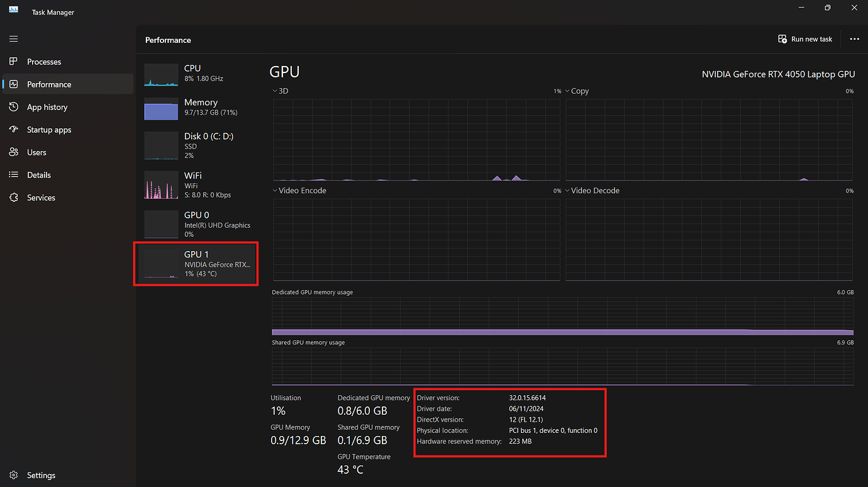Viewport: 868px width, 487px height.
Task: Collapse the navigation pane with the hamburger icon
Action: pos(13,38)
